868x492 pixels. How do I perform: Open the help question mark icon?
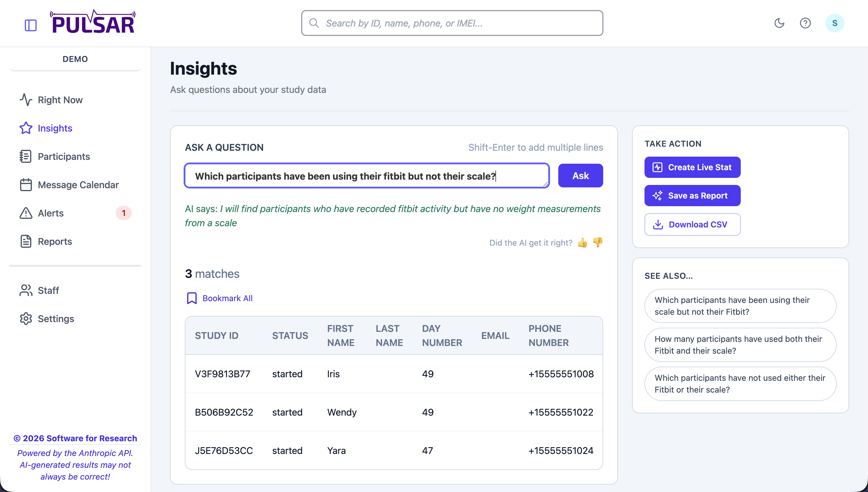pyautogui.click(x=806, y=23)
